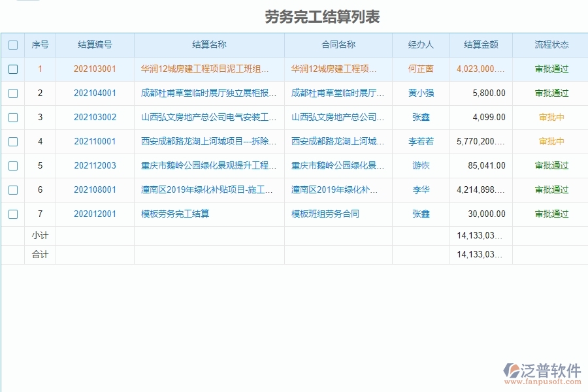This screenshot has width=588, height=392.
Task: Open 模板班组劳务合同 contract link
Action: [324, 214]
